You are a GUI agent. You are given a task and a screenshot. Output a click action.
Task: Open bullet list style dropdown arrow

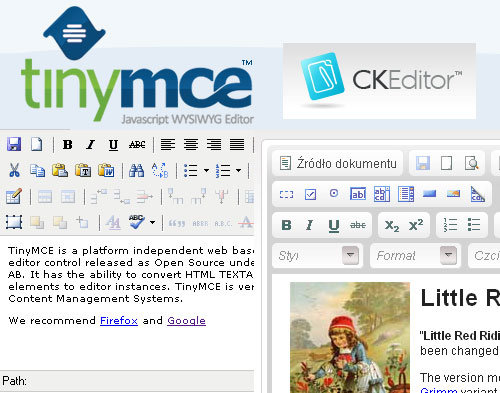(x=206, y=171)
